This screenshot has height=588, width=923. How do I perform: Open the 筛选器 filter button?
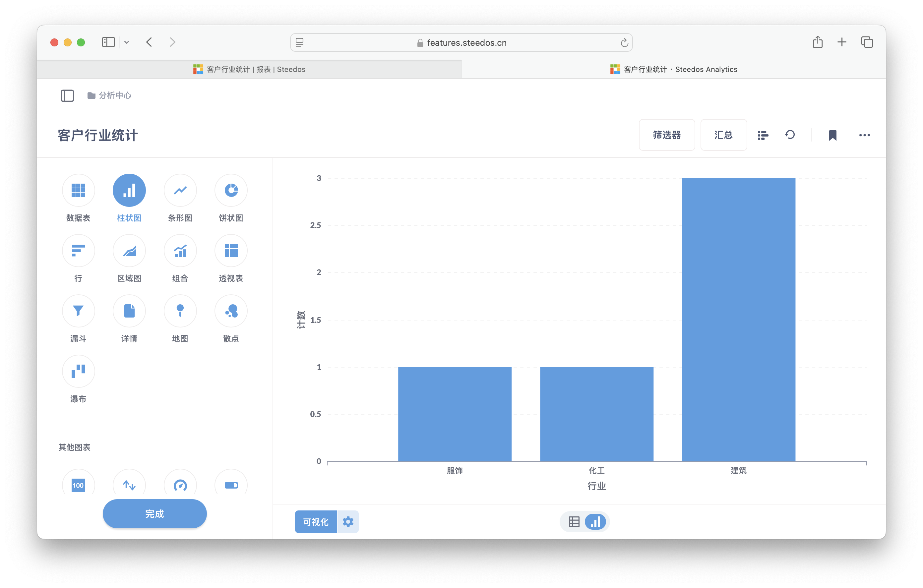click(667, 135)
